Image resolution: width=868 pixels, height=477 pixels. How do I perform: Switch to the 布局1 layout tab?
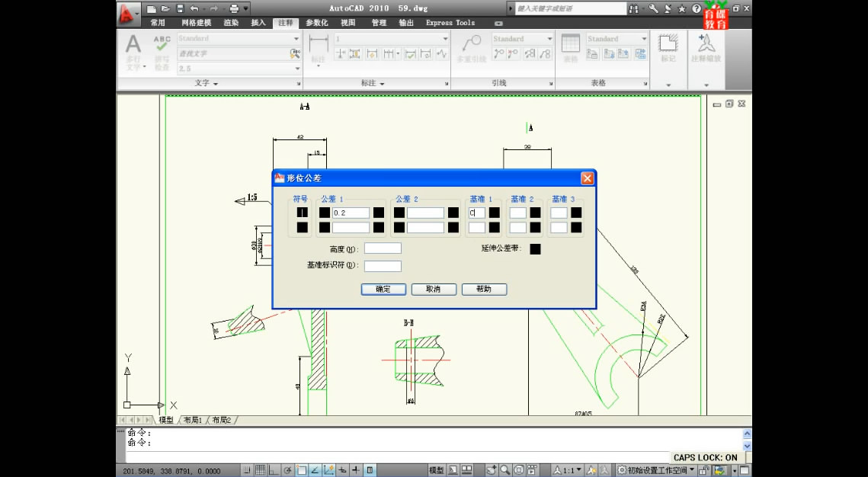(x=193, y=420)
